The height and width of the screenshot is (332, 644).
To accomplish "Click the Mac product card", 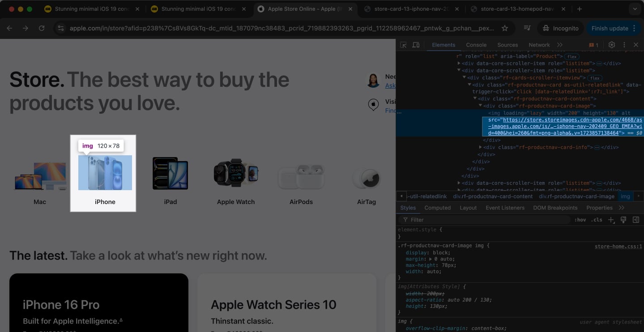I will click(x=40, y=181).
